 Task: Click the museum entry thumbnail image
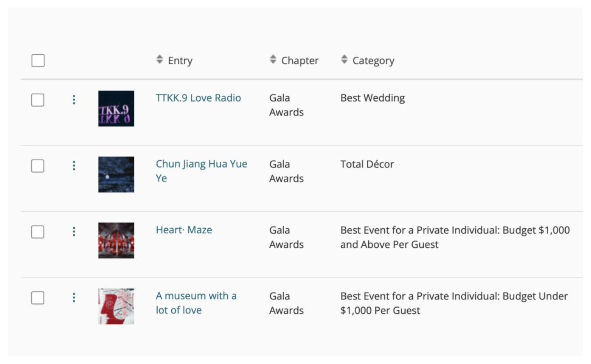pos(116,306)
